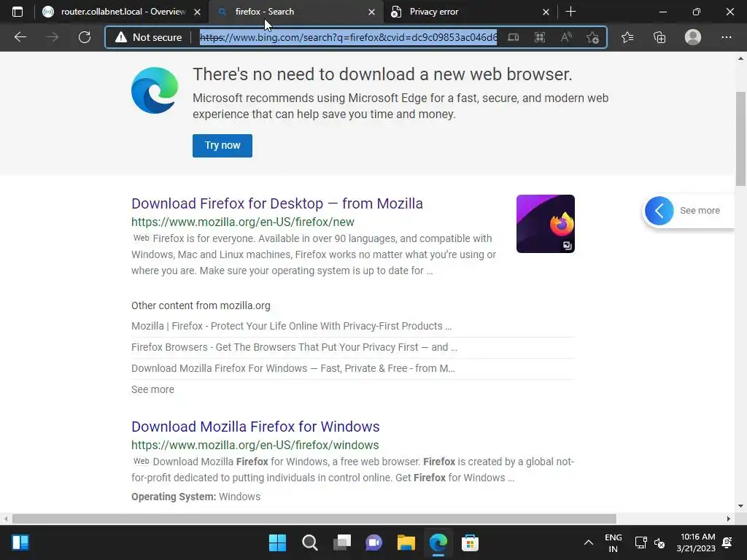Close the Privacy error tab
The image size is (747, 560).
546,12
